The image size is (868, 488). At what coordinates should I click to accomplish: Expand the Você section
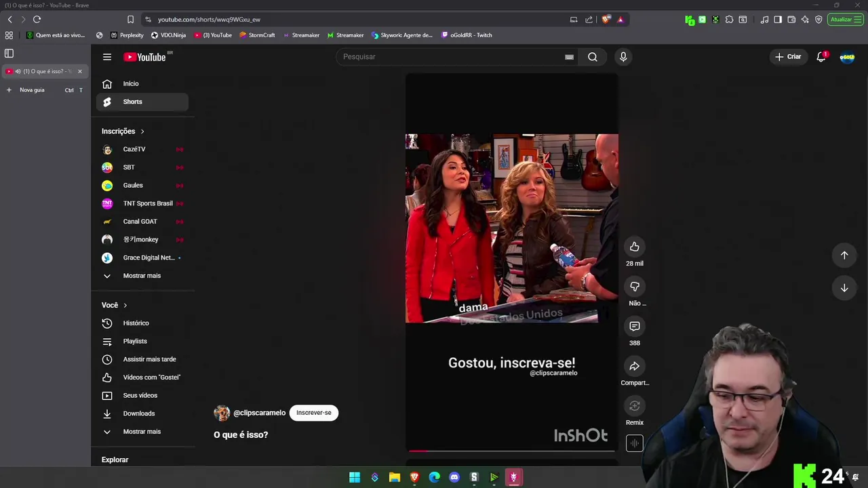(115, 305)
